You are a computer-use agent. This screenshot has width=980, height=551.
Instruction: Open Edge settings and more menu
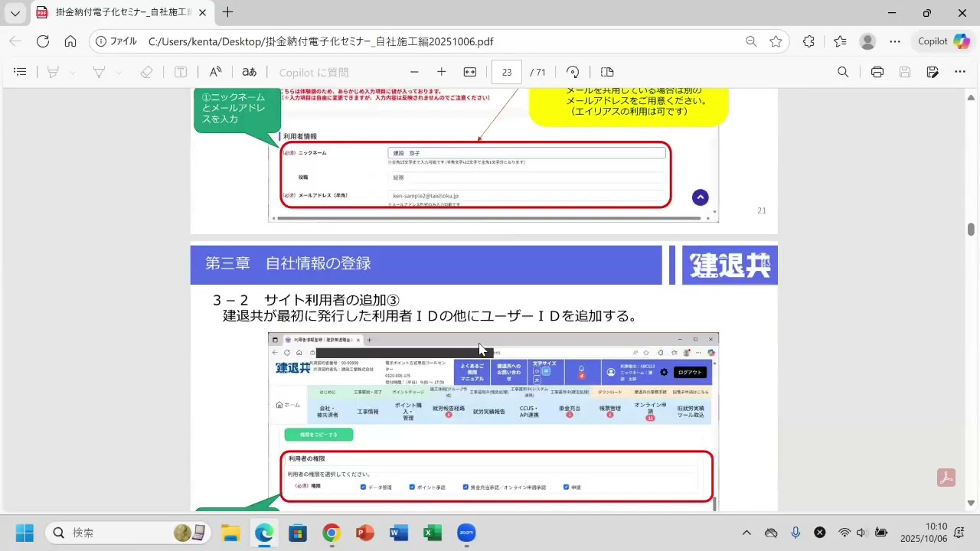(895, 41)
